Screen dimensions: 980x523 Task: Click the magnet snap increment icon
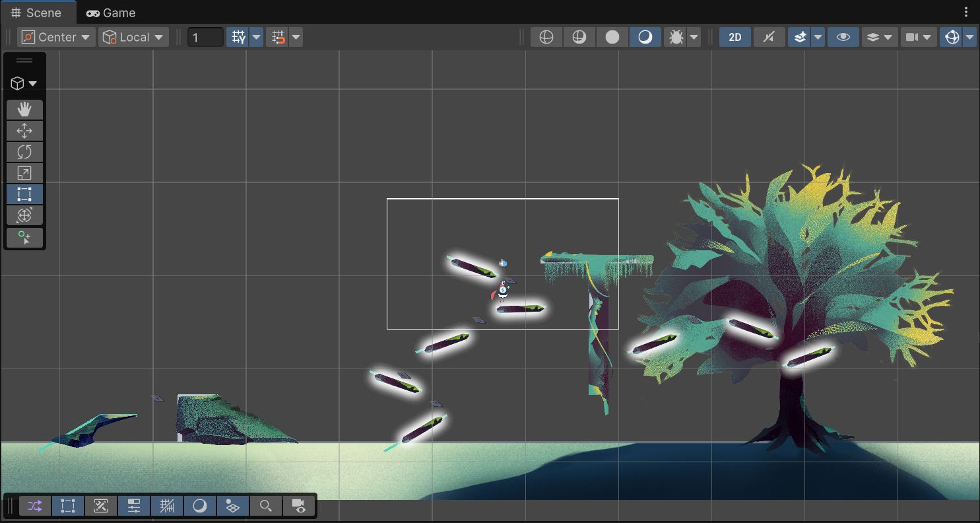click(x=278, y=37)
